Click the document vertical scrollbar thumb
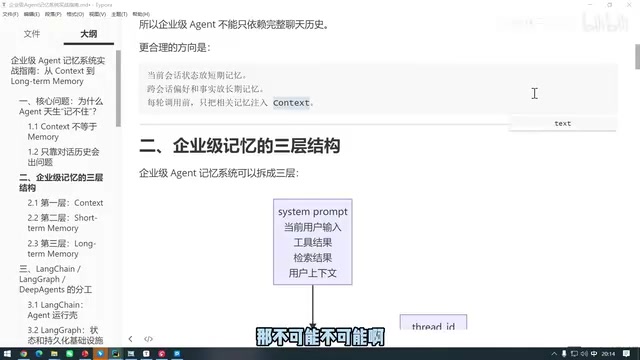This screenshot has height=360, width=640. pos(638,56)
